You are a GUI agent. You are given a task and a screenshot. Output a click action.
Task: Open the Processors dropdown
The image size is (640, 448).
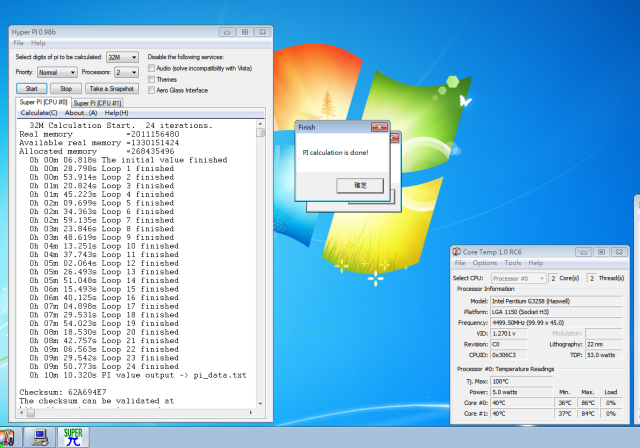[x=127, y=72]
